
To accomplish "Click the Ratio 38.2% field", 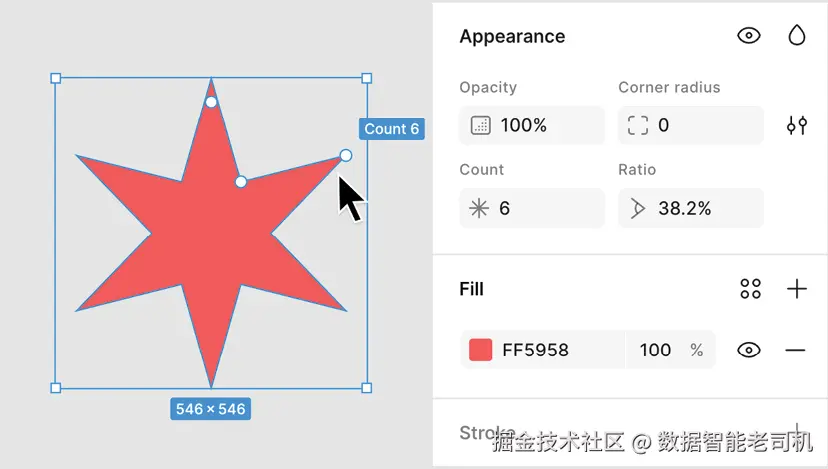I will pyautogui.click(x=700, y=208).
